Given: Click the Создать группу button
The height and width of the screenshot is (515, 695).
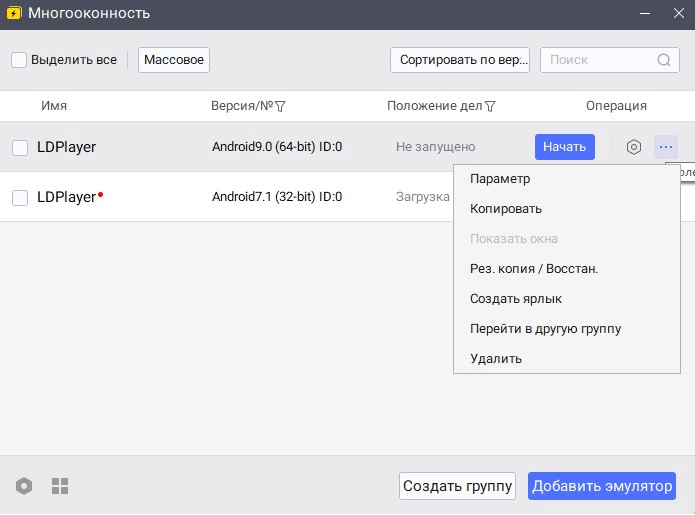Looking at the screenshot, I should click(x=457, y=486).
